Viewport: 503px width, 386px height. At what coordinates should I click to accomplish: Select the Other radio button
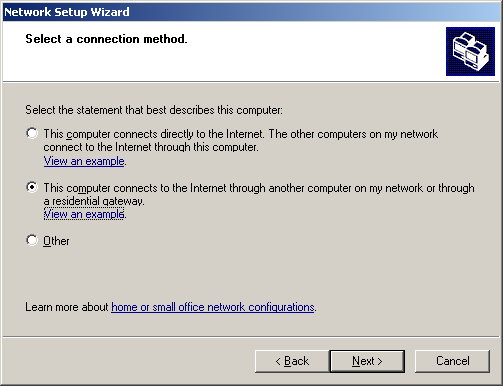coord(32,240)
